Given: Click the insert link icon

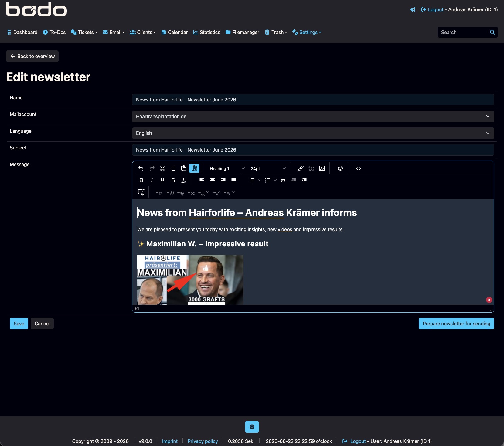Looking at the screenshot, I should point(301,168).
